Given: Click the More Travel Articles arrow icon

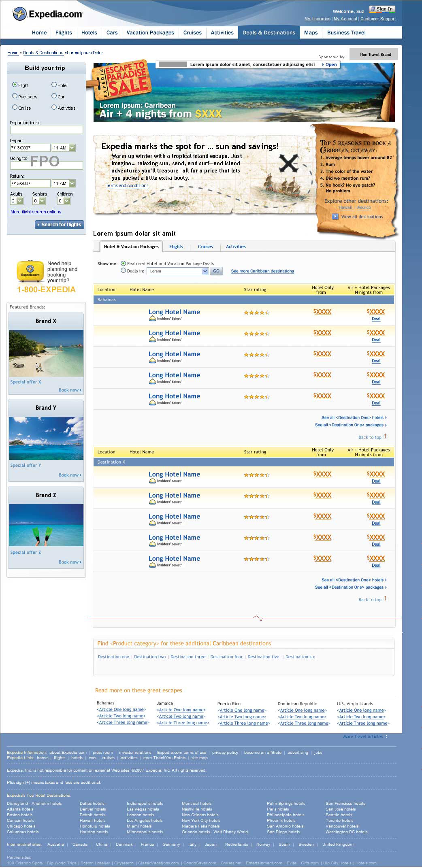Looking at the screenshot, I should tap(387, 736).
